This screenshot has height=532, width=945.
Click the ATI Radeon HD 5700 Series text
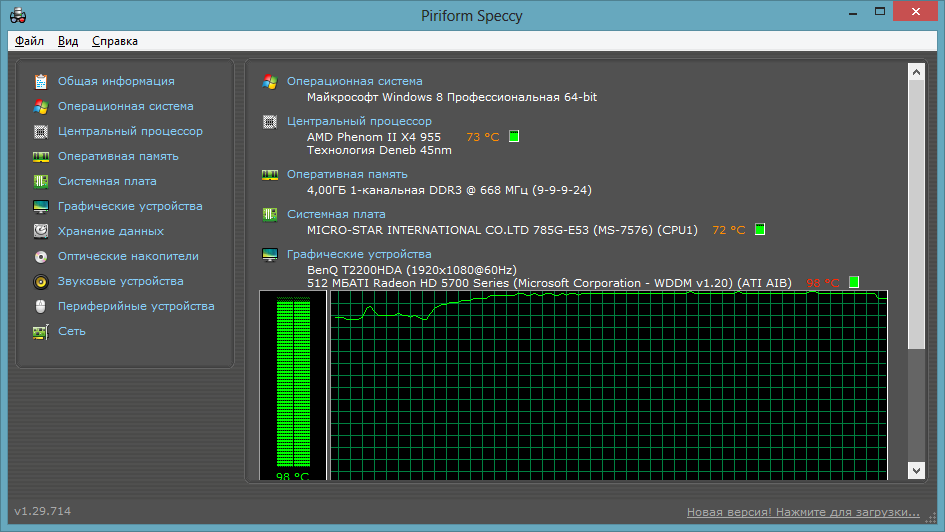pyautogui.click(x=549, y=283)
